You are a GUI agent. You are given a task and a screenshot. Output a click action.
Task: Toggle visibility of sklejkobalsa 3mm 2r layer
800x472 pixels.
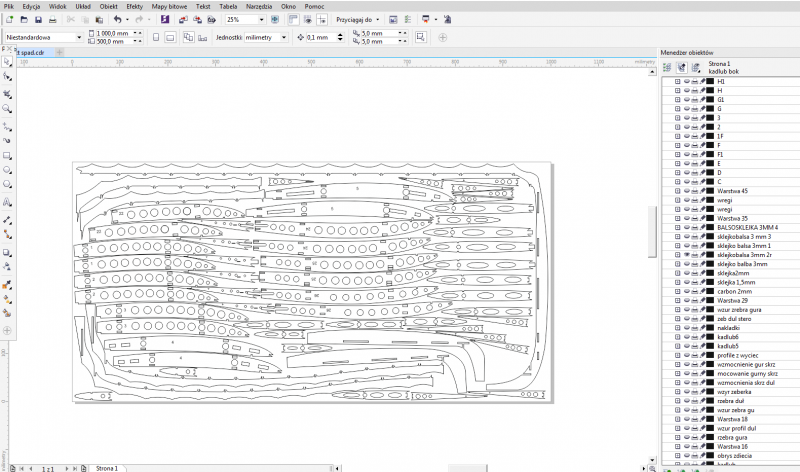click(x=687, y=255)
